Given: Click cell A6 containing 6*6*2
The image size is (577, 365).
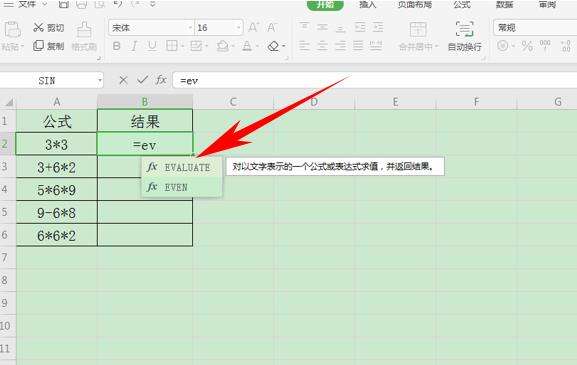Looking at the screenshot, I should [x=57, y=235].
